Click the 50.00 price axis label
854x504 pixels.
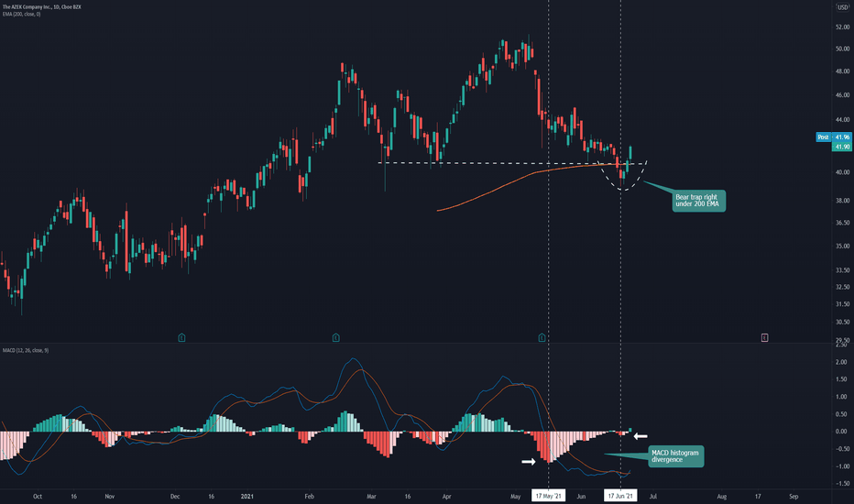(x=842, y=49)
